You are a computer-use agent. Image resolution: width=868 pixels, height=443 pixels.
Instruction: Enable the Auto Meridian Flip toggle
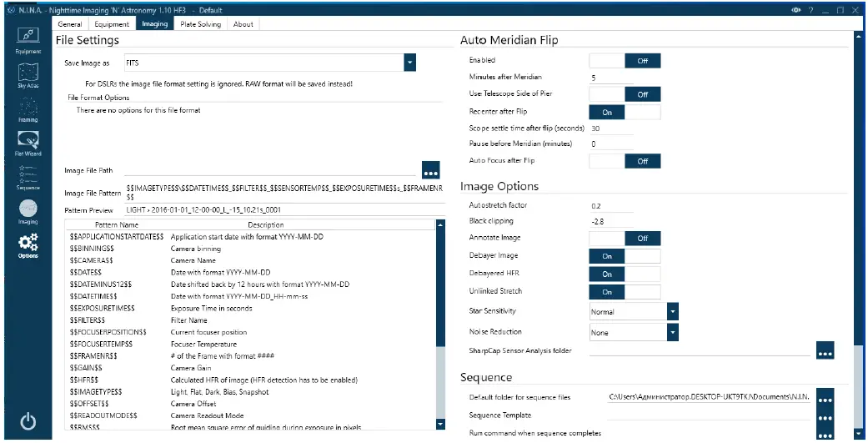coord(625,61)
